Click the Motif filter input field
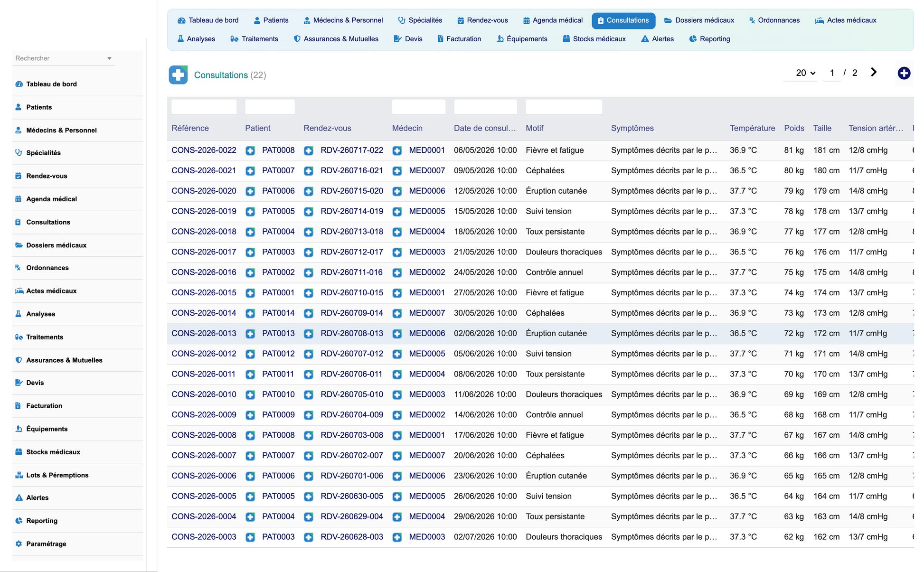This screenshot has height=572, width=924. pos(564,107)
